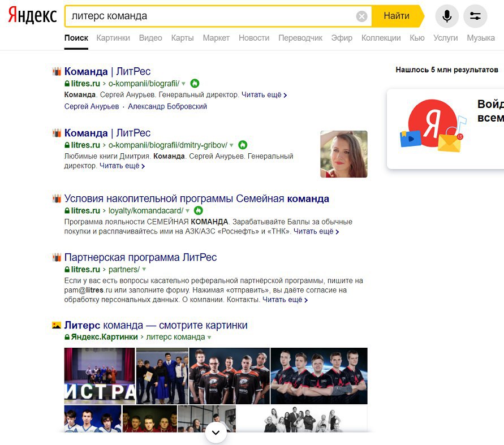Open the Коллекции tab
Viewport: 504px width, 445px height.
pyautogui.click(x=381, y=38)
